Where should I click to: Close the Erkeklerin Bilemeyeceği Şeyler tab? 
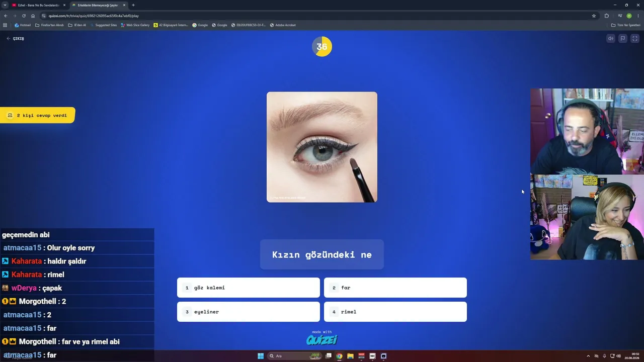coord(124,5)
